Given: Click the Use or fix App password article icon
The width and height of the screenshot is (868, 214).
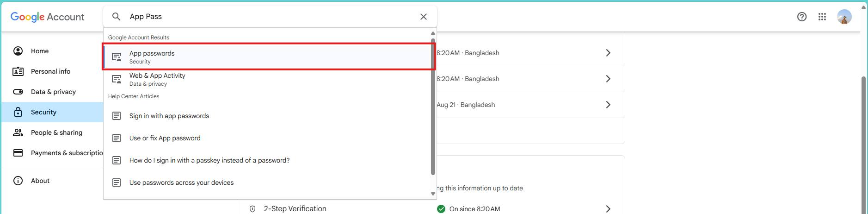Looking at the screenshot, I should (x=117, y=138).
